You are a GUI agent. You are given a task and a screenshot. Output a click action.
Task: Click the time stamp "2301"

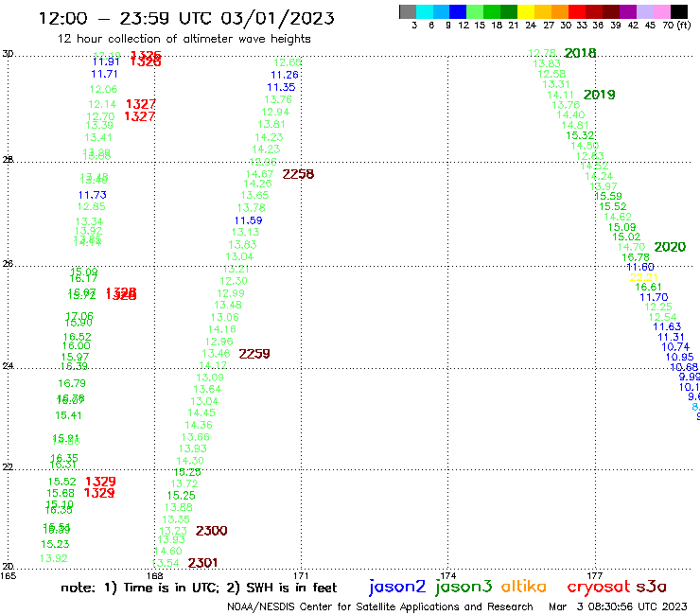coord(202,563)
